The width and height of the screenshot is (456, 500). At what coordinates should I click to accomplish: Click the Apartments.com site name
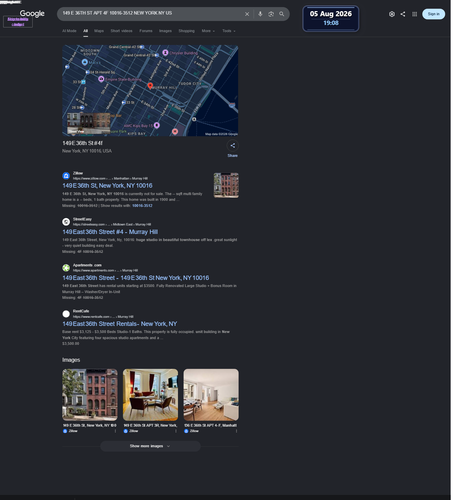tap(87, 265)
